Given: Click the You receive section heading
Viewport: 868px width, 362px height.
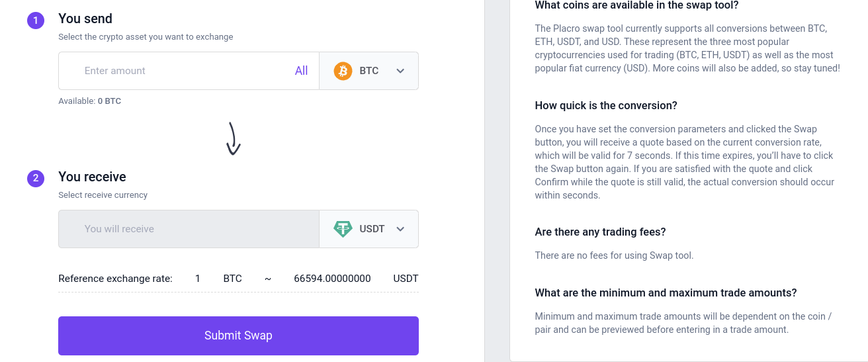Looking at the screenshot, I should (x=92, y=177).
